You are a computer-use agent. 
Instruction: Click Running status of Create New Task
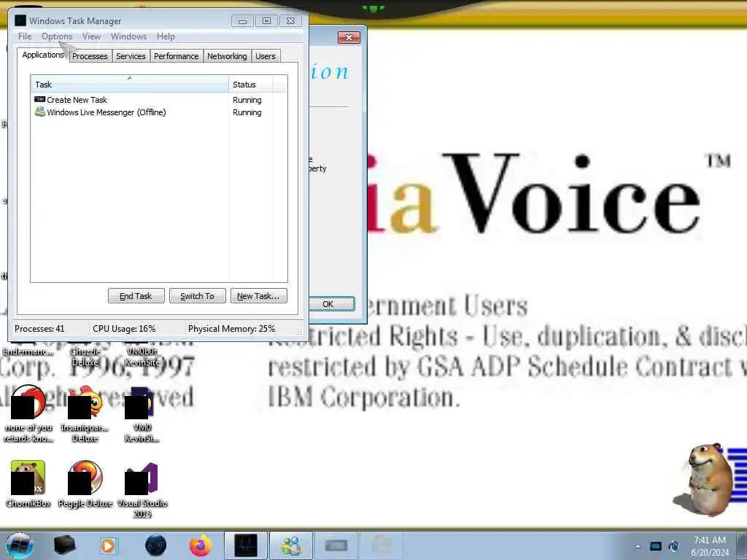[x=247, y=100]
